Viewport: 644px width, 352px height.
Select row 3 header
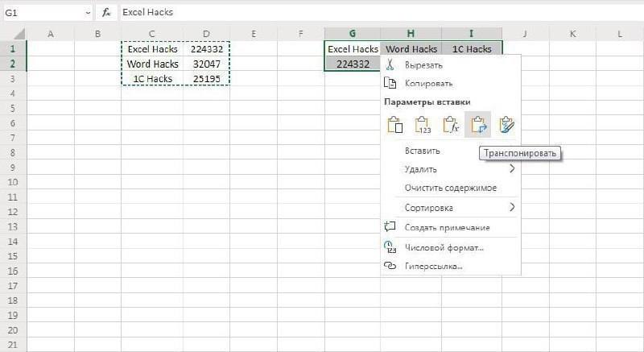[x=13, y=78]
